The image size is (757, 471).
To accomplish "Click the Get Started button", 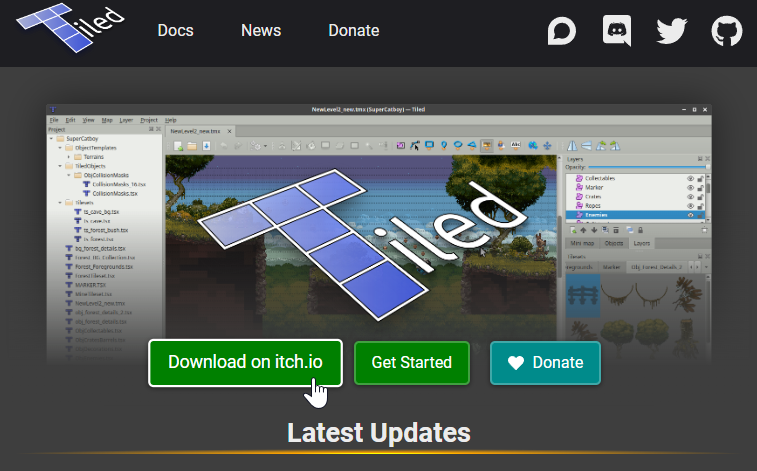I will [x=412, y=363].
